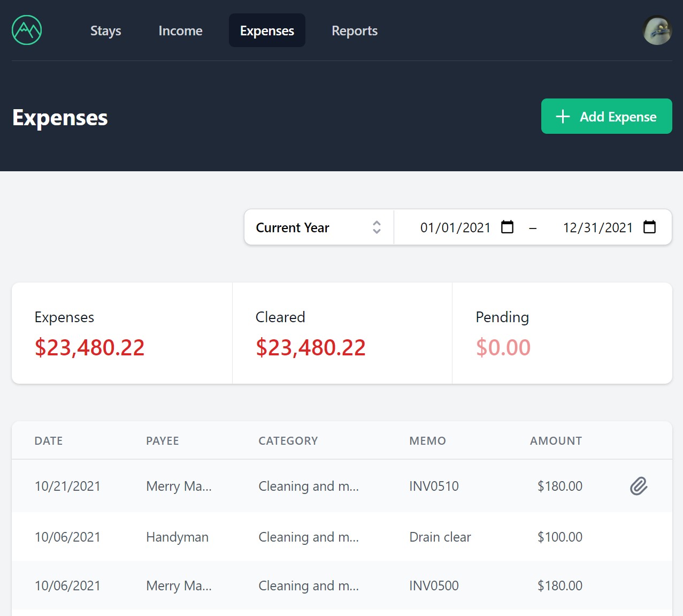Open the user profile avatar

tap(657, 31)
